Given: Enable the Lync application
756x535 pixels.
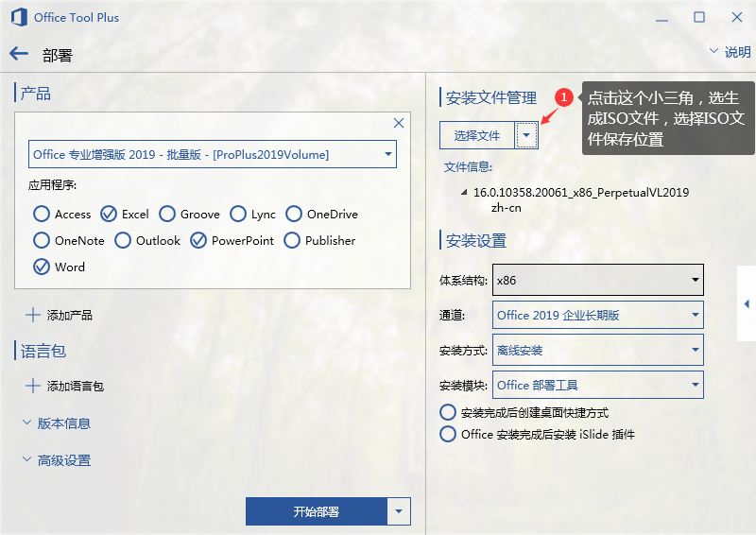Looking at the screenshot, I should click(238, 214).
